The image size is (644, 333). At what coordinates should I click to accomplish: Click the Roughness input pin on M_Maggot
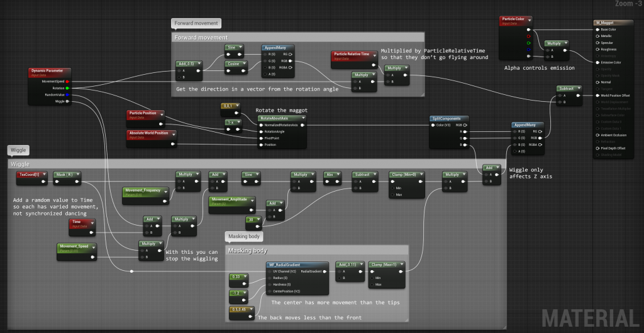(x=597, y=49)
